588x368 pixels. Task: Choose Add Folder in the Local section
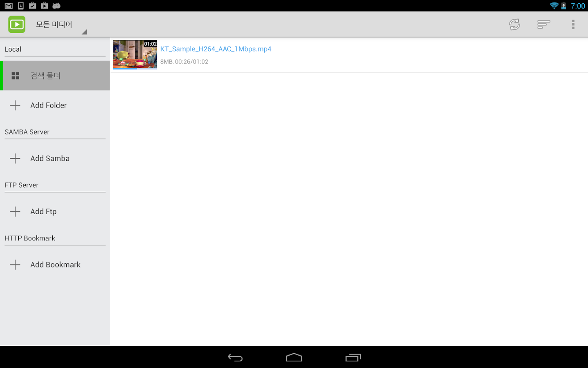click(x=55, y=105)
